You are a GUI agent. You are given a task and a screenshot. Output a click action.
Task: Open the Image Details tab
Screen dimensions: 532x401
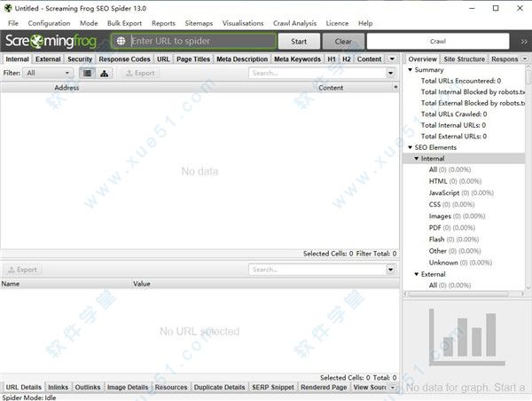pos(128,387)
